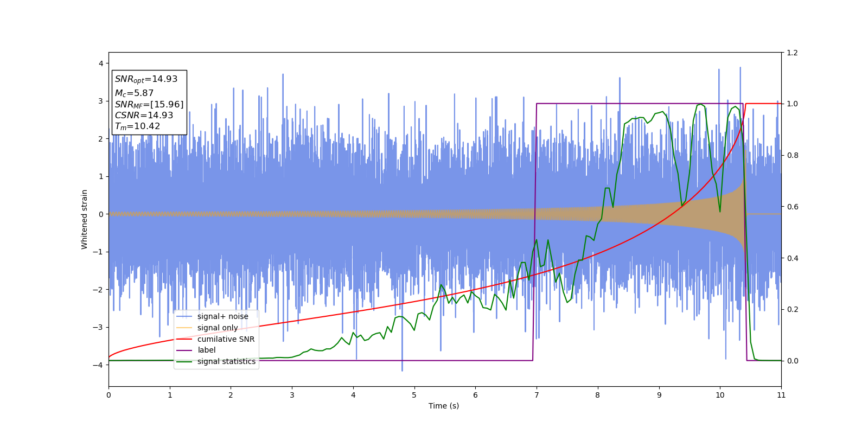The width and height of the screenshot is (868, 434).
Task: Click the Tm=10.42 annotation
Action: point(137,126)
